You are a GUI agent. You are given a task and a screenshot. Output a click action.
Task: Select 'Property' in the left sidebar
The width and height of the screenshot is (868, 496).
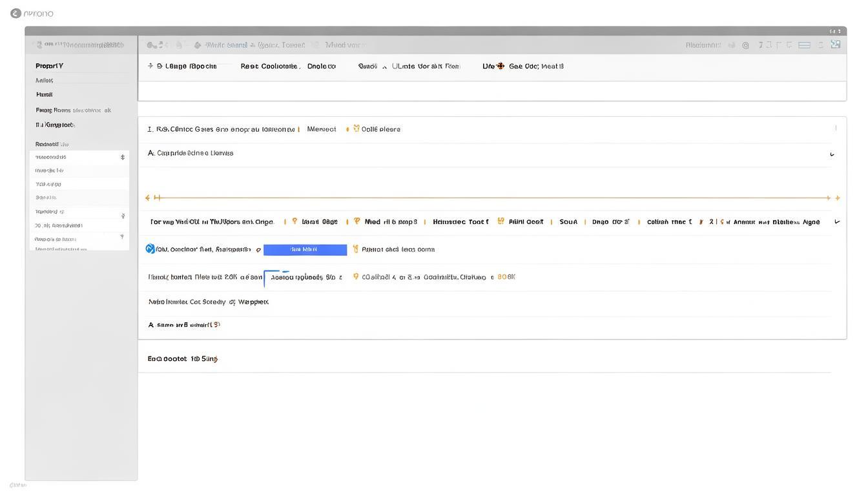50,66
